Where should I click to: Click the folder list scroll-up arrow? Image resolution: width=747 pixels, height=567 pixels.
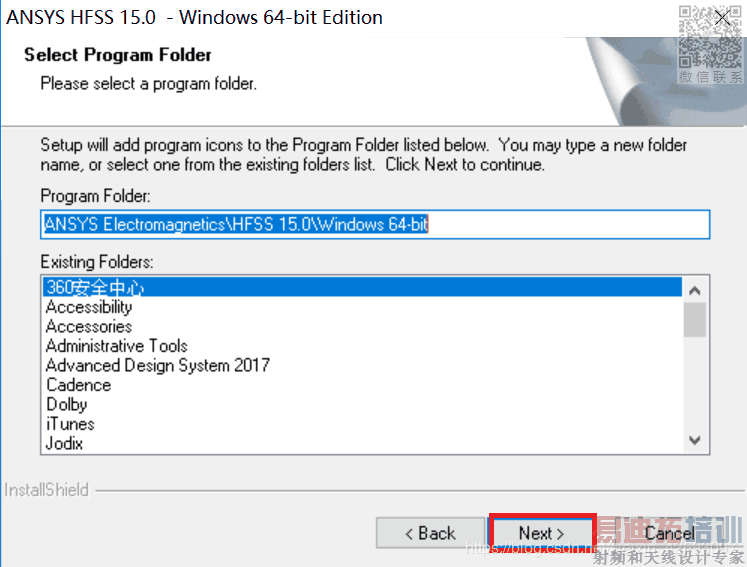(695, 290)
